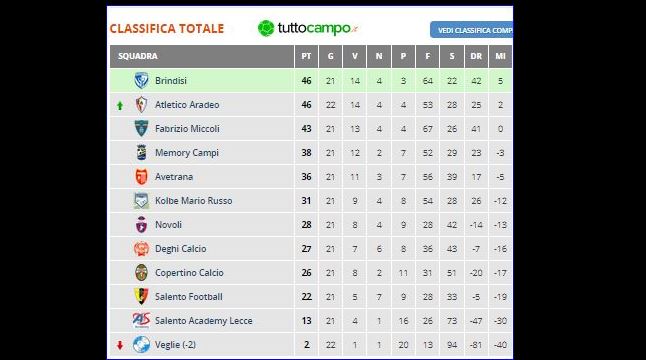Click the Novoli purple crest icon
646x360 pixels.
[x=141, y=225]
